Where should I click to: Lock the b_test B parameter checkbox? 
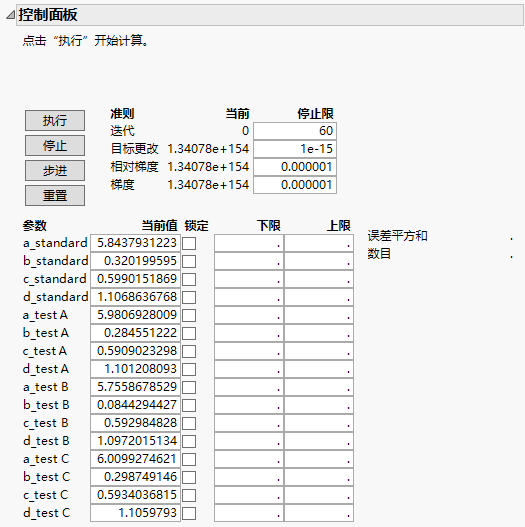click(x=189, y=405)
